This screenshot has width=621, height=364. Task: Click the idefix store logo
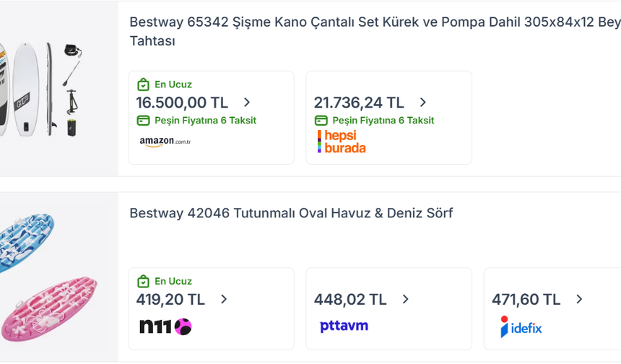(x=521, y=326)
